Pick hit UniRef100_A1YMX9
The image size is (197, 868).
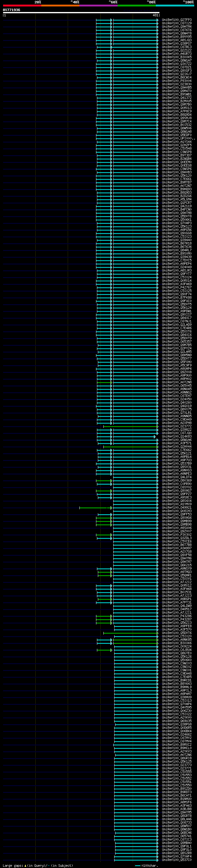click(176, 504)
